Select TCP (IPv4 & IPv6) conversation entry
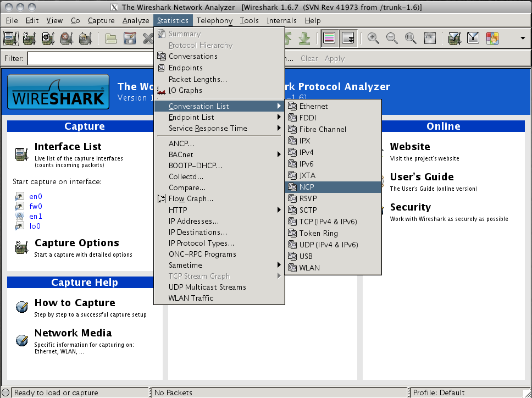Viewport: 532px width, 398px height. pos(333,222)
